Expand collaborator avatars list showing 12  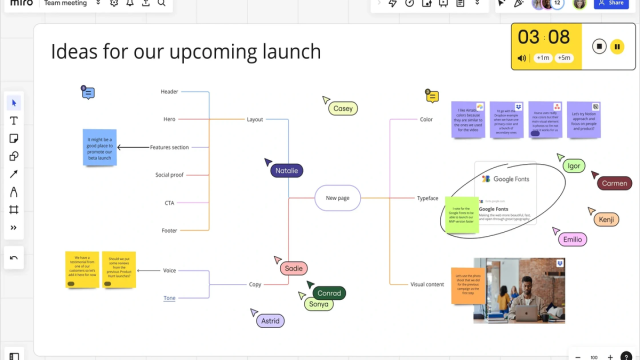pyautogui.click(x=558, y=3)
